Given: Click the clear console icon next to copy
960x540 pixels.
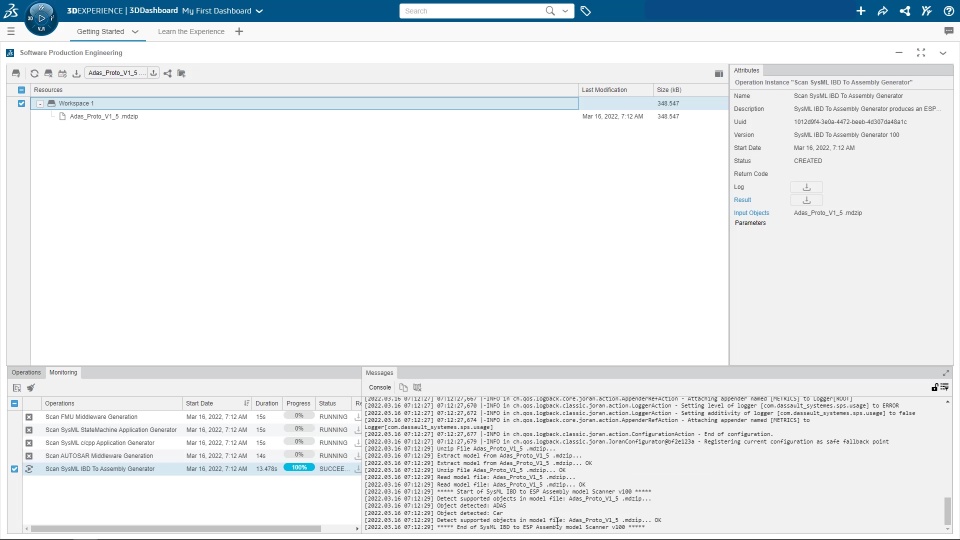Looking at the screenshot, I should click(418, 387).
